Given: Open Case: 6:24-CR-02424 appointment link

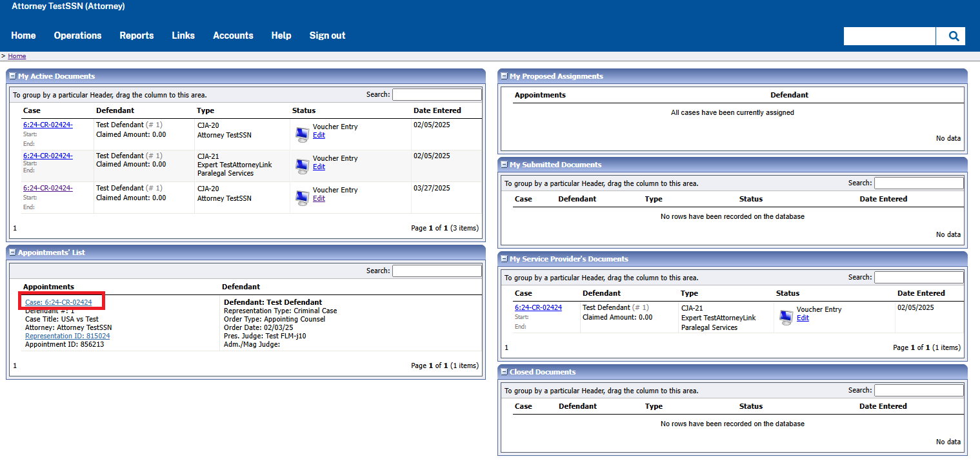Looking at the screenshot, I should pos(59,302).
